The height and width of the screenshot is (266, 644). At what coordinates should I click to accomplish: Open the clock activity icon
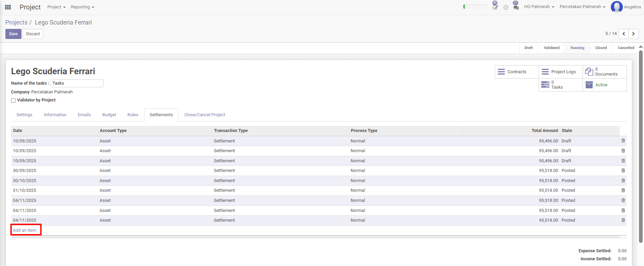click(506, 7)
